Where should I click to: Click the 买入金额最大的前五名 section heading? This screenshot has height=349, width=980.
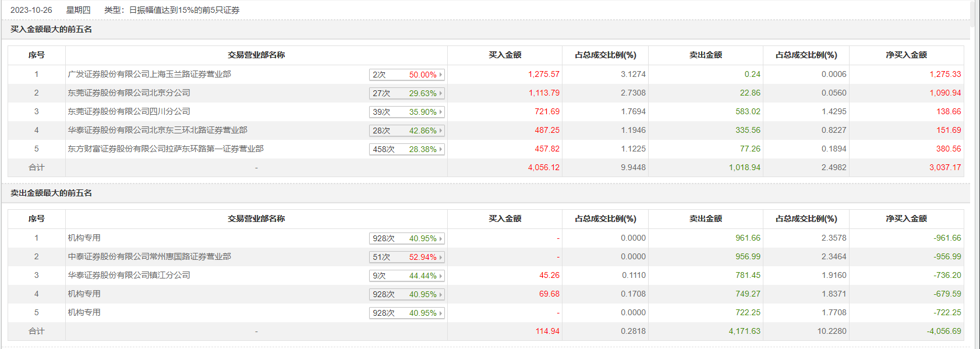coord(51,29)
